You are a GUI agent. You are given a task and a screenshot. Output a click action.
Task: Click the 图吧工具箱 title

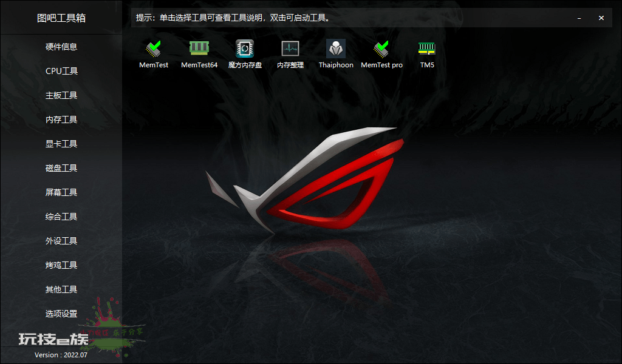(61, 18)
